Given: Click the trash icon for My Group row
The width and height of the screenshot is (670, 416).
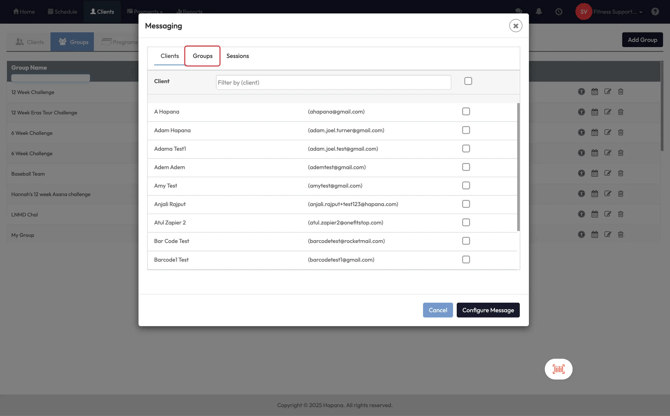Looking at the screenshot, I should coord(620,235).
